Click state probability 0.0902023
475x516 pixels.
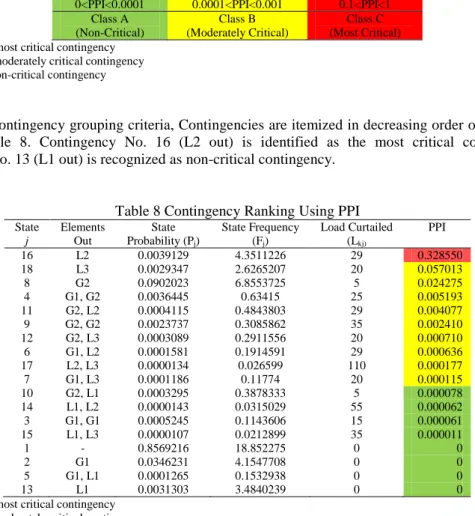tap(163, 283)
